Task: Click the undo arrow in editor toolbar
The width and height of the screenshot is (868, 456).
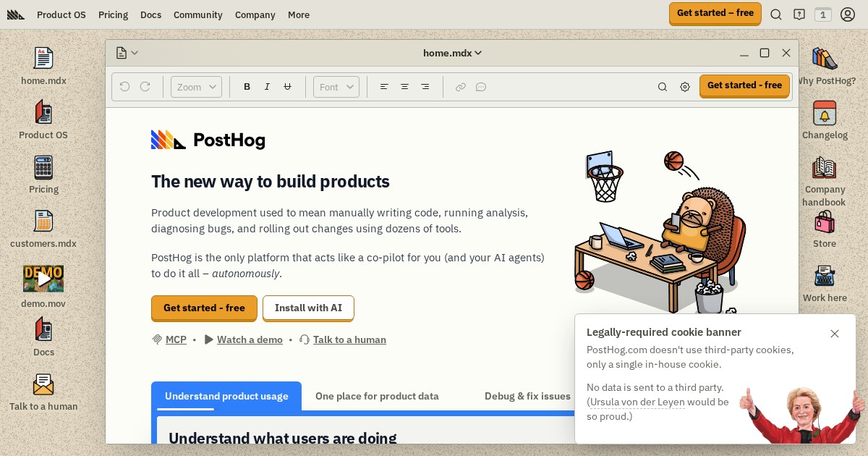Action: [124, 87]
